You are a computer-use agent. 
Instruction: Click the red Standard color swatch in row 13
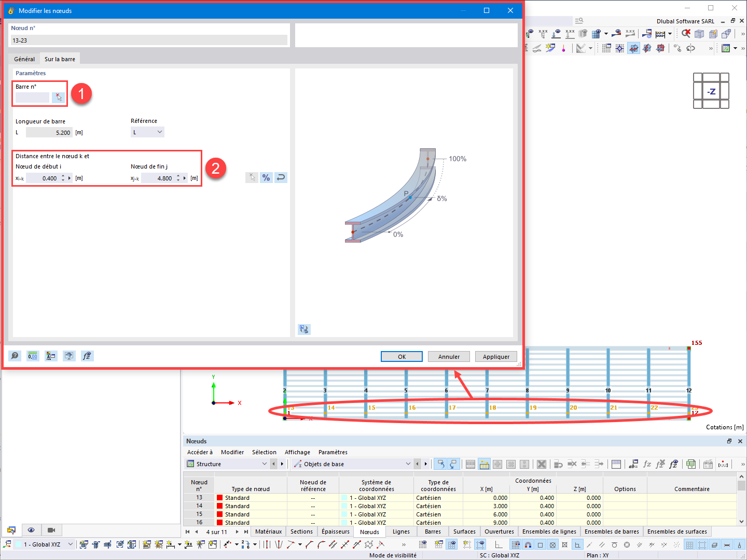point(220,498)
